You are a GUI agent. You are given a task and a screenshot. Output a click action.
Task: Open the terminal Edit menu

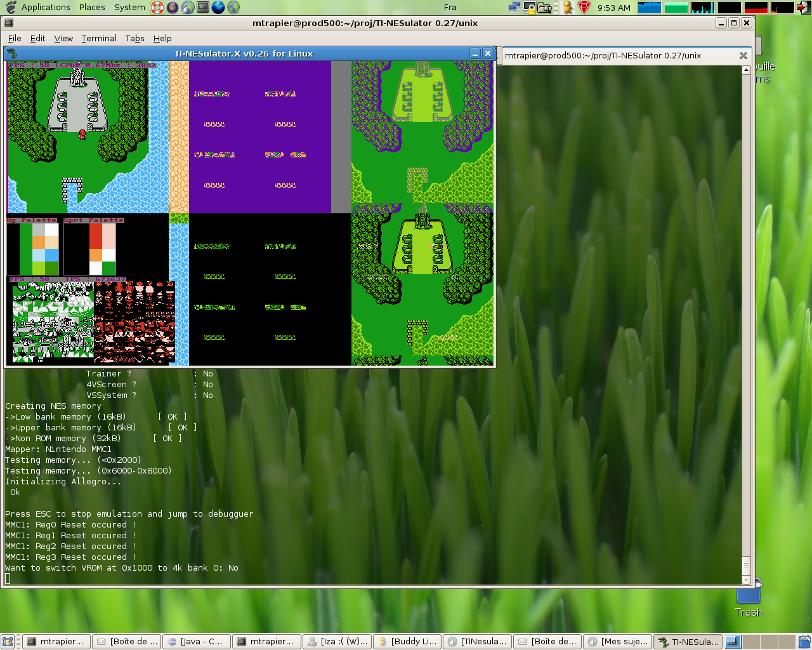pos(37,38)
